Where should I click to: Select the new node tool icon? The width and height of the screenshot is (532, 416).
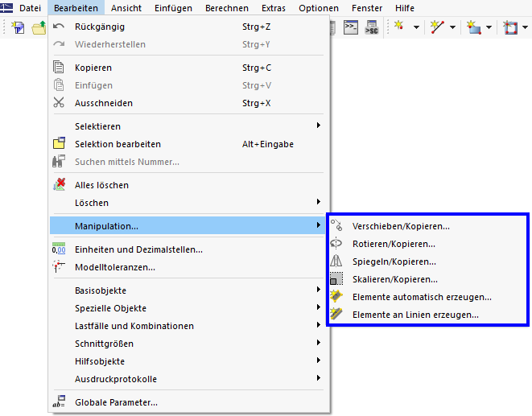[x=398, y=27]
